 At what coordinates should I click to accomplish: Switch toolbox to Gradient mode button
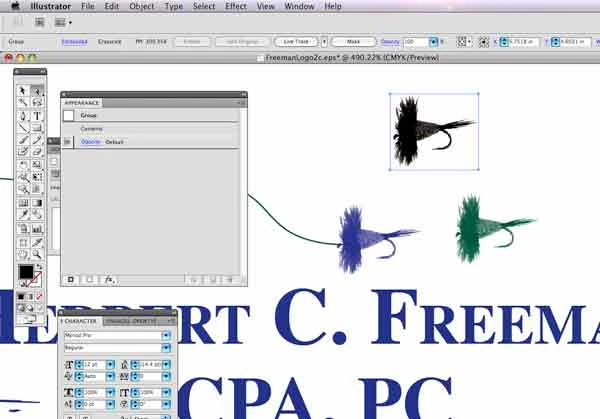pos(30,297)
